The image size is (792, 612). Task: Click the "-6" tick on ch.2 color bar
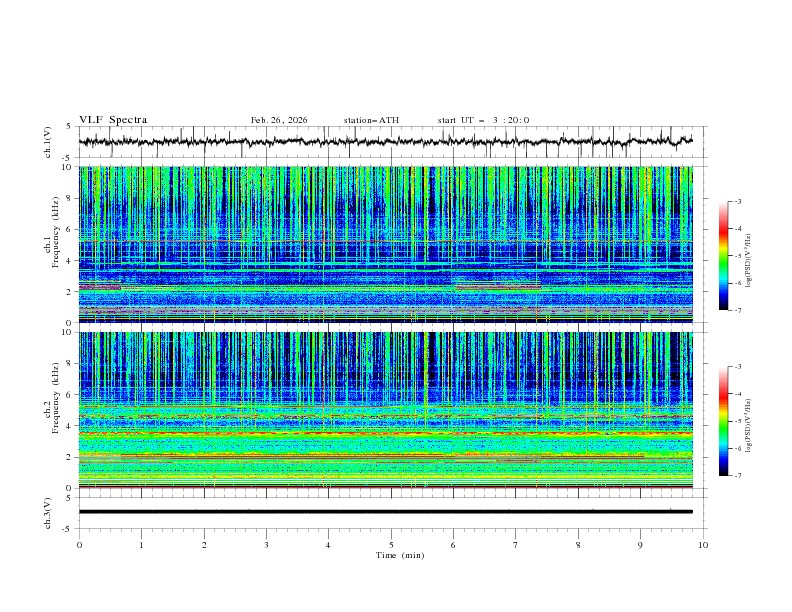(x=737, y=448)
